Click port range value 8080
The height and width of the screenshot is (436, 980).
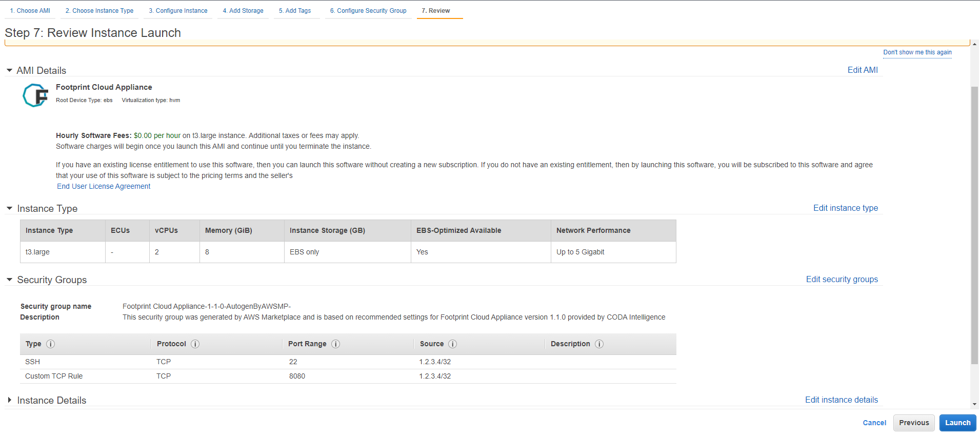click(297, 376)
